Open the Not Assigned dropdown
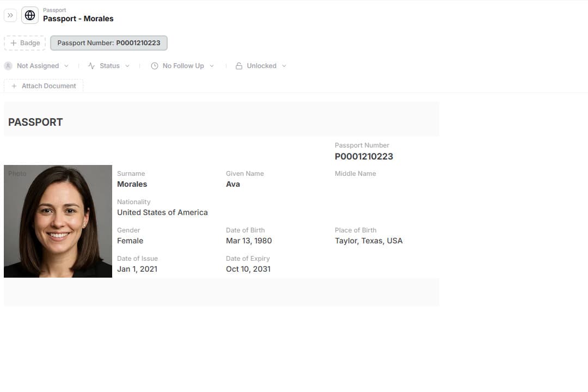 [x=36, y=66]
